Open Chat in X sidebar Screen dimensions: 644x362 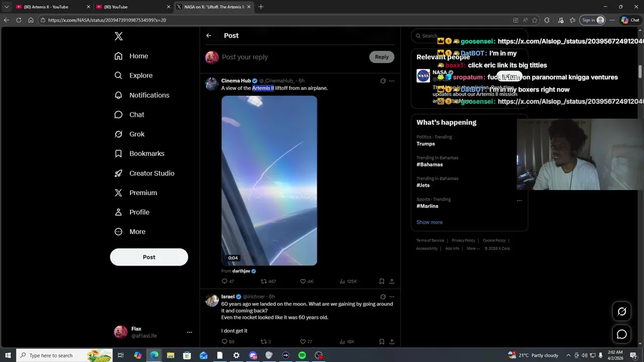129,115
